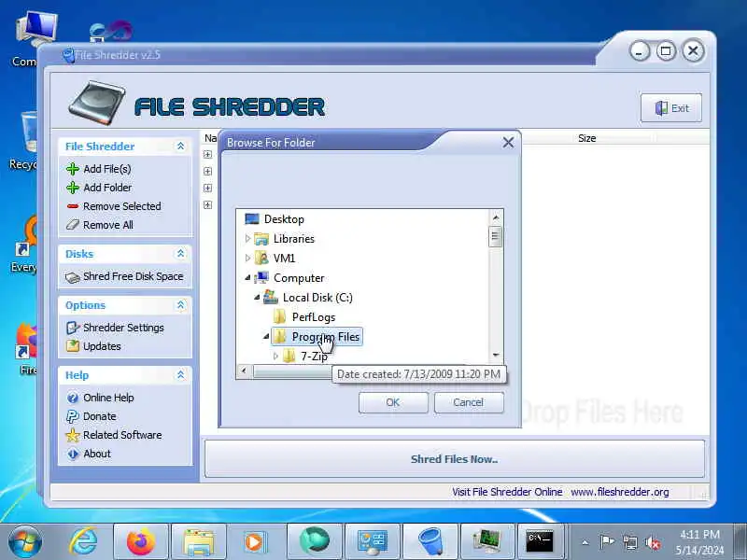Collapse the File Shredder panel chevron
Viewport: 747px width, 560px height.
[180, 147]
